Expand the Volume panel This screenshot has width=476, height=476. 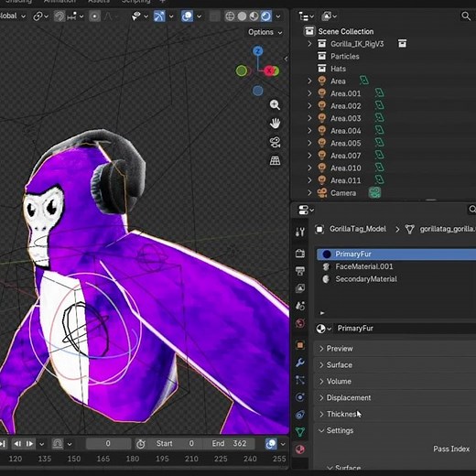click(x=395, y=382)
